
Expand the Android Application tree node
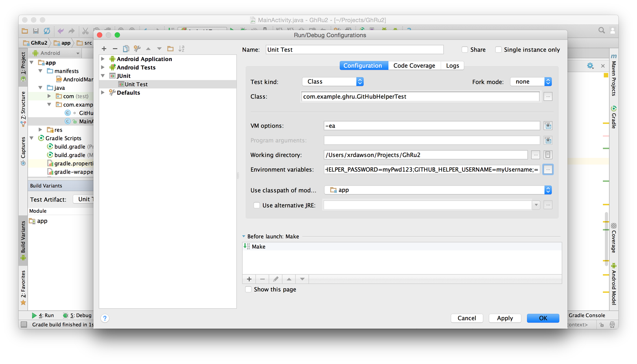coord(103,59)
